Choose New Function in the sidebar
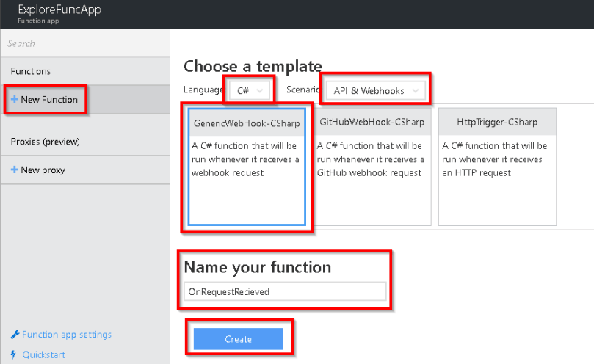The image size is (594, 364). click(x=85, y=99)
